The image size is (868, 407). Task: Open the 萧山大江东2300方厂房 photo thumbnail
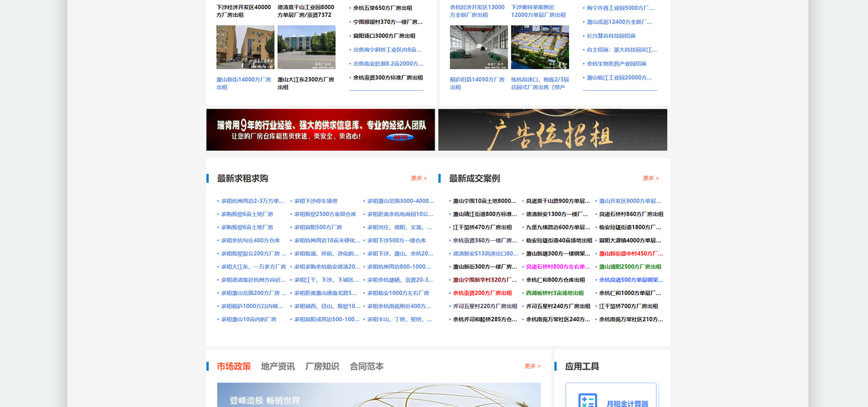click(307, 47)
